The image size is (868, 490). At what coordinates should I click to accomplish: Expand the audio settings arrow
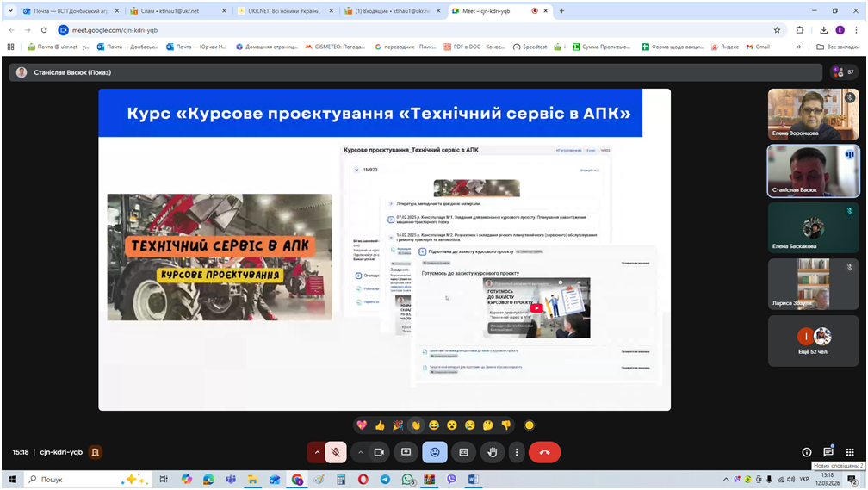pyautogui.click(x=318, y=452)
